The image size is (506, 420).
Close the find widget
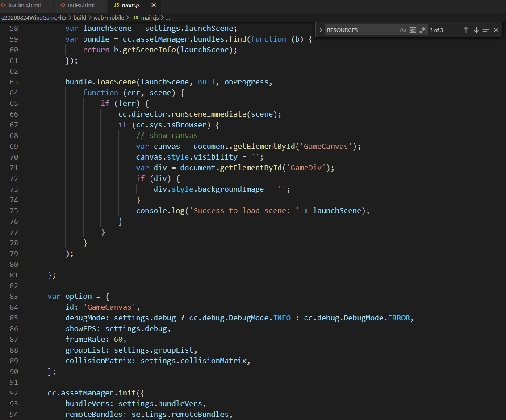click(x=496, y=30)
